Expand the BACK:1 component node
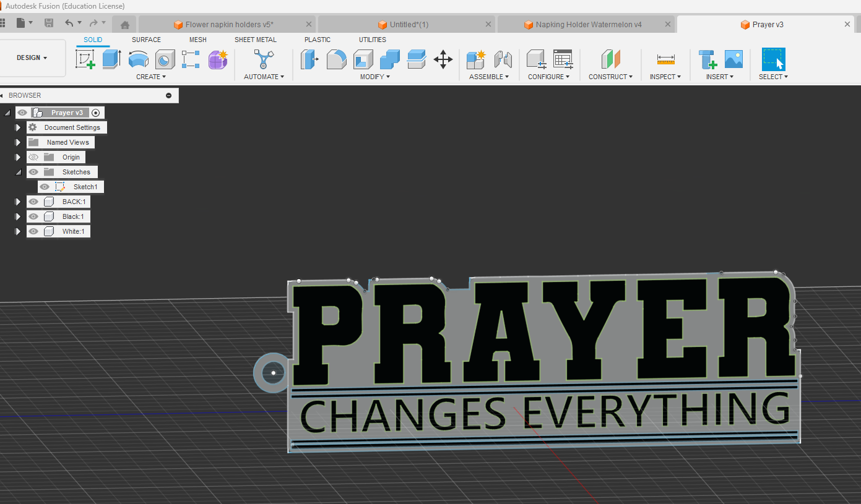Viewport: 861px width, 504px height. (18, 202)
